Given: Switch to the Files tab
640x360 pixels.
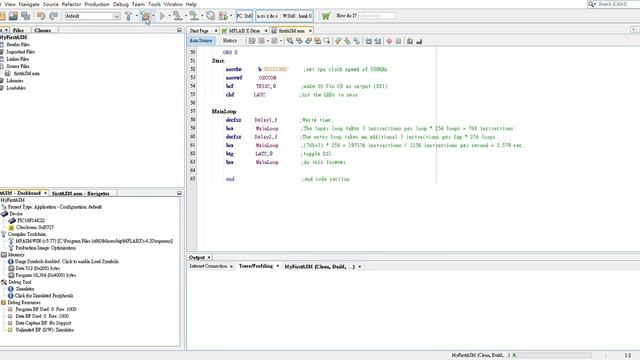Looking at the screenshot, I should pos(18,30).
